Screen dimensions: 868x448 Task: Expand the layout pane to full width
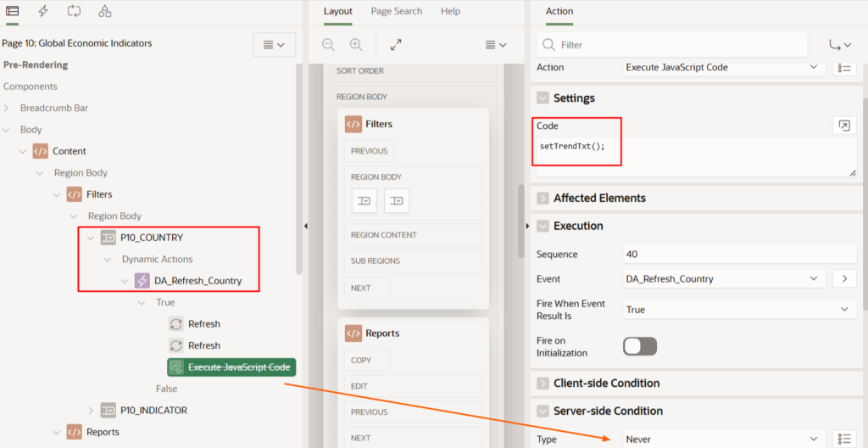[x=396, y=45]
